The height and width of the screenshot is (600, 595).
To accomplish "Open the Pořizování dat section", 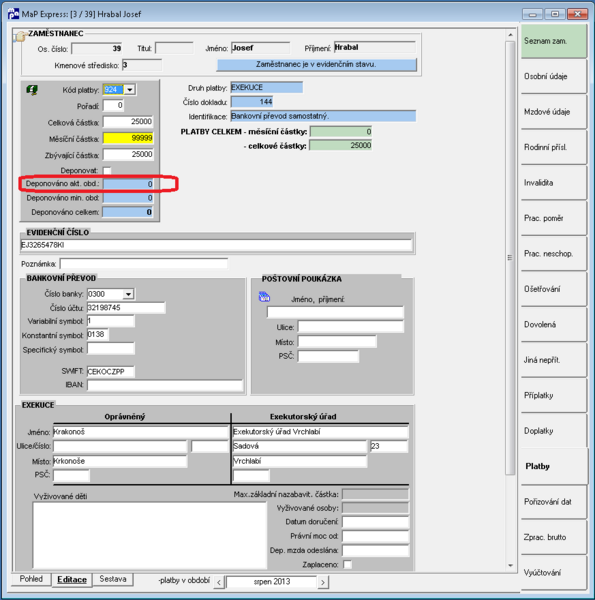I will [x=553, y=502].
